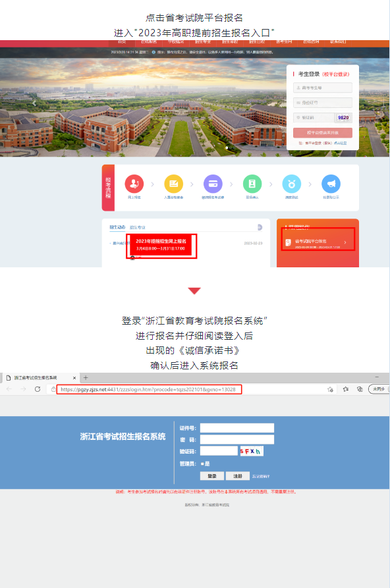Click the reload icon in browser toolbar

[38, 389]
